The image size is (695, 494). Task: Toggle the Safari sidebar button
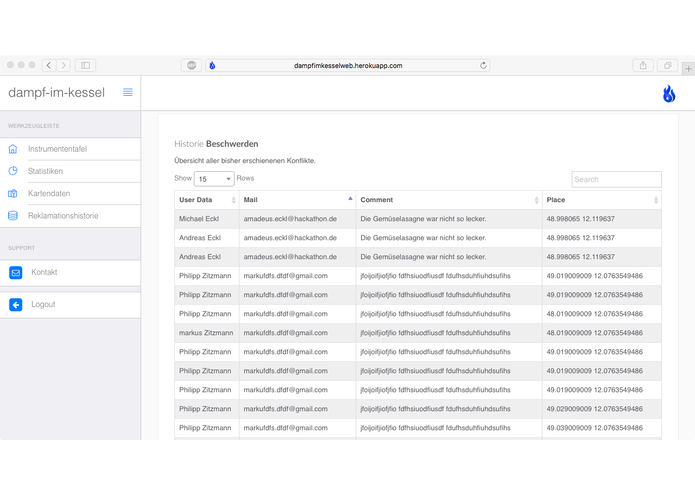pyautogui.click(x=86, y=66)
